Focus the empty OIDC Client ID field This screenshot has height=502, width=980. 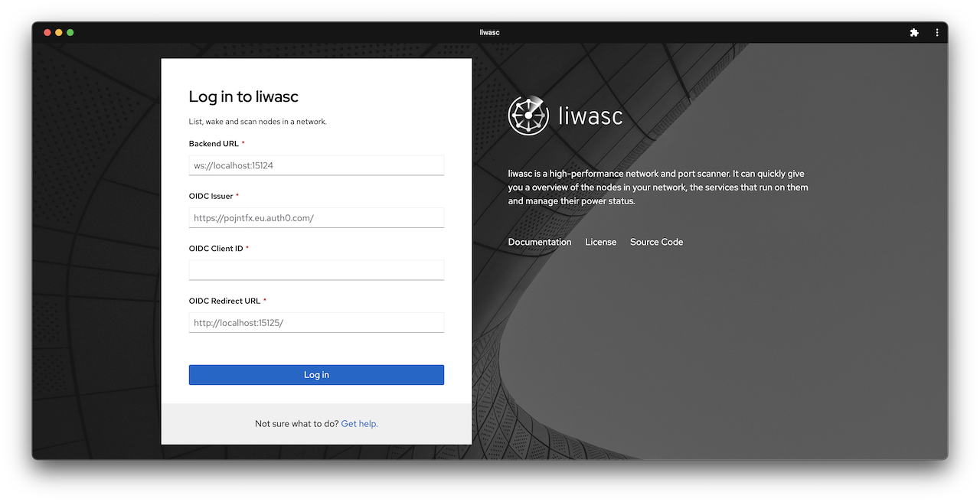316,269
